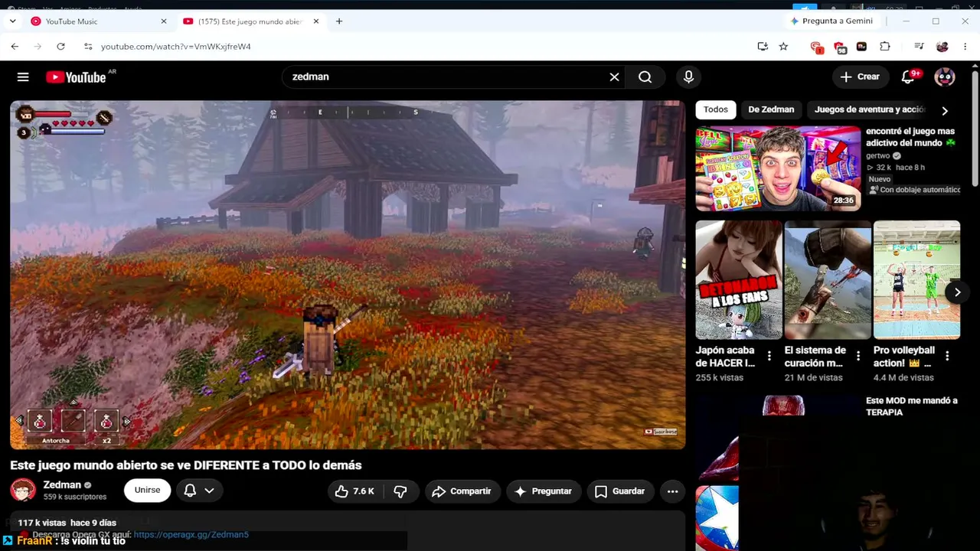
Task: Open notification options for Zedman channel
Action: tap(198, 491)
